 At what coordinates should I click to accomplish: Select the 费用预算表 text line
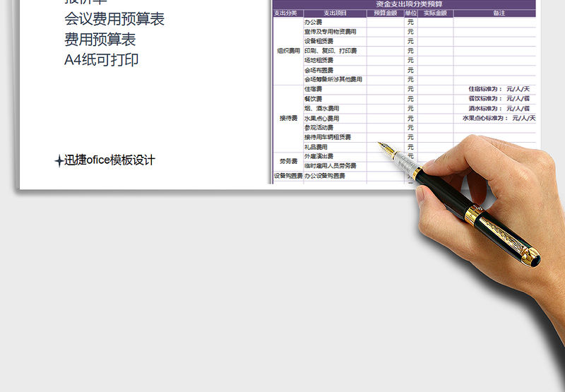(x=100, y=40)
